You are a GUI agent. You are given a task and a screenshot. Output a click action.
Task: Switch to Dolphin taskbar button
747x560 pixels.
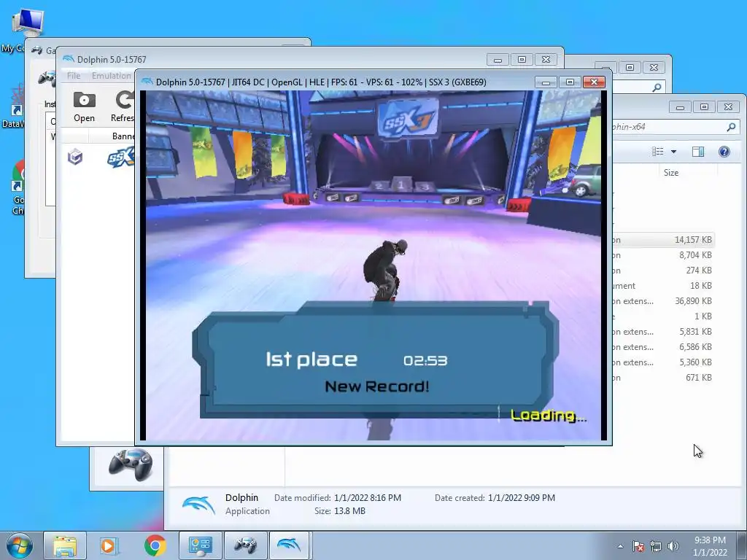[289, 545]
